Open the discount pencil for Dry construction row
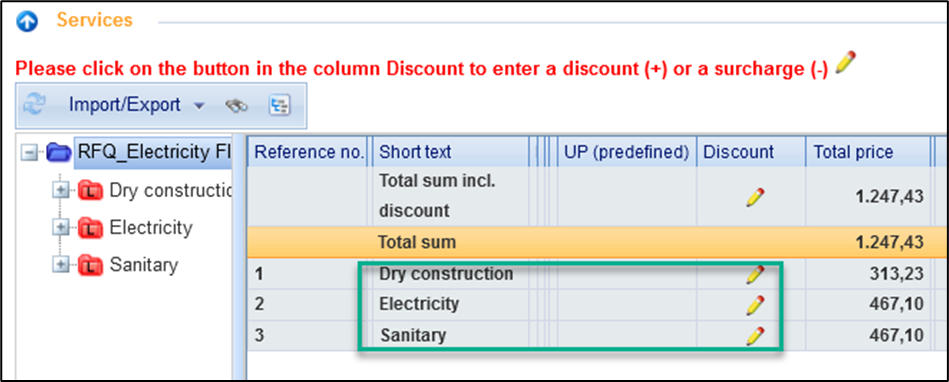 click(x=755, y=274)
